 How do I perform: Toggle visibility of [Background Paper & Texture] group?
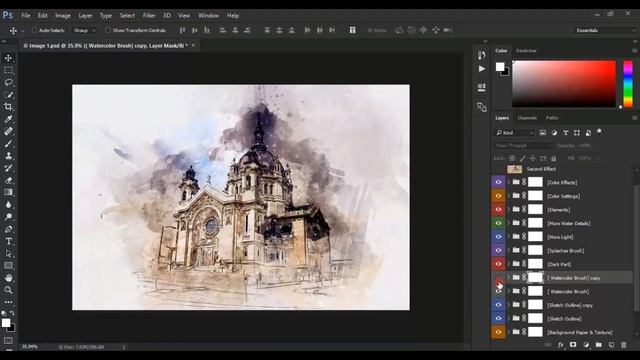[x=498, y=332]
